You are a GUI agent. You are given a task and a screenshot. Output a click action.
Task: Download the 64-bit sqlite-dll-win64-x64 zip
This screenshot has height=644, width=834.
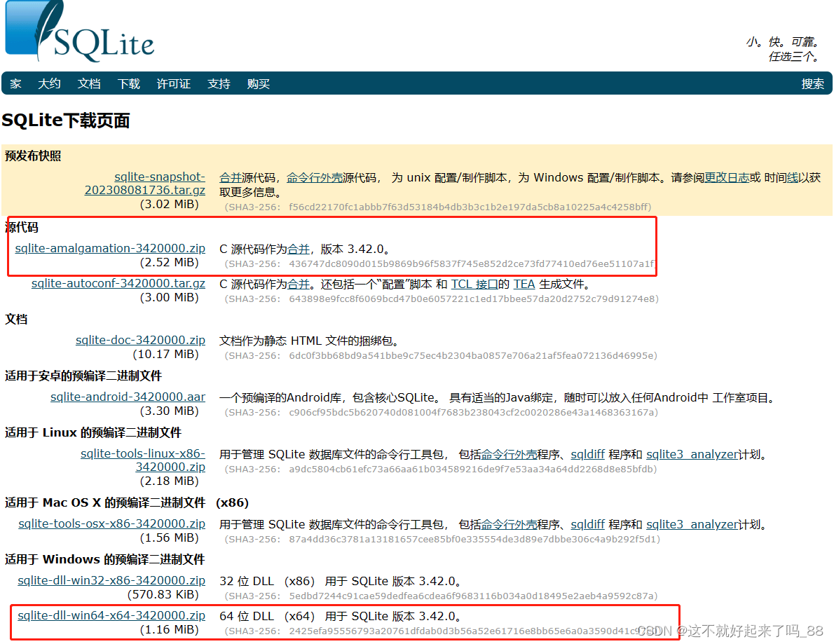pyautogui.click(x=112, y=616)
